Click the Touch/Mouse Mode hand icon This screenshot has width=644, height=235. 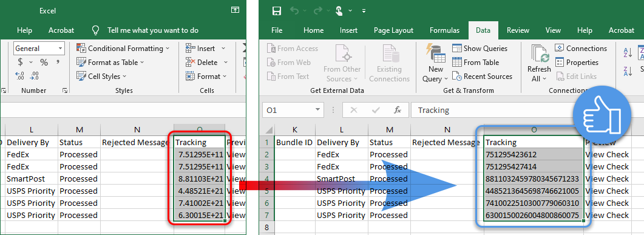coord(339,11)
